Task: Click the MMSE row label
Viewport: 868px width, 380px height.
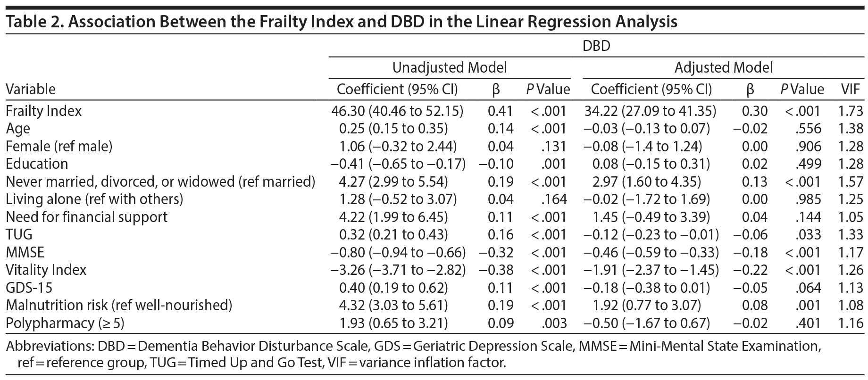Action: (25, 252)
